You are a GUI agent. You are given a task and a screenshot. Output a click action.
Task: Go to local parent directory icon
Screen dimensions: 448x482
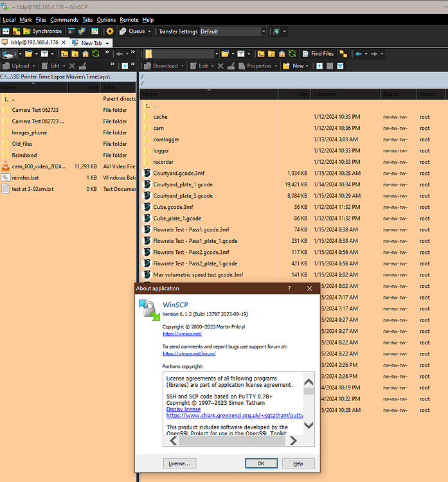click(x=64, y=54)
